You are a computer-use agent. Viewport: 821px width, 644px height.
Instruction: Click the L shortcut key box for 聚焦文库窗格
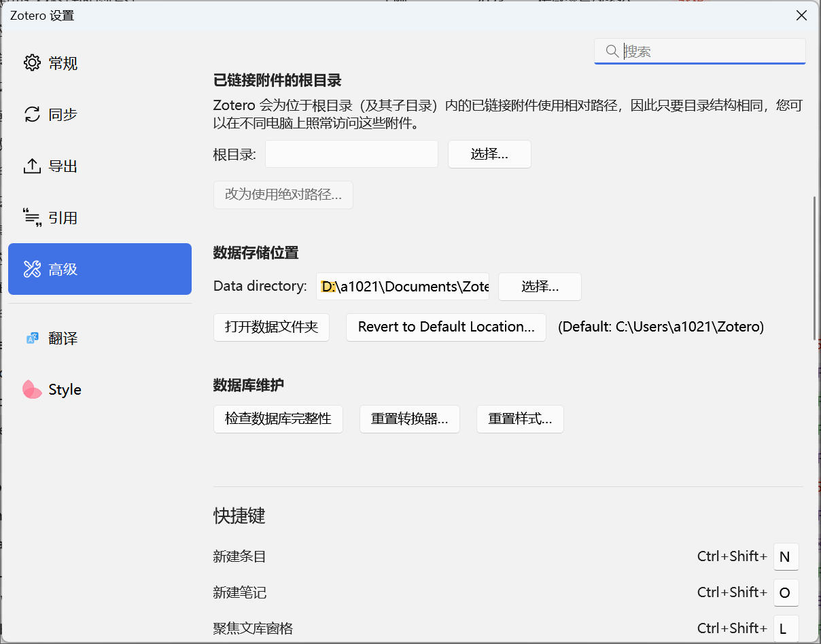786,628
